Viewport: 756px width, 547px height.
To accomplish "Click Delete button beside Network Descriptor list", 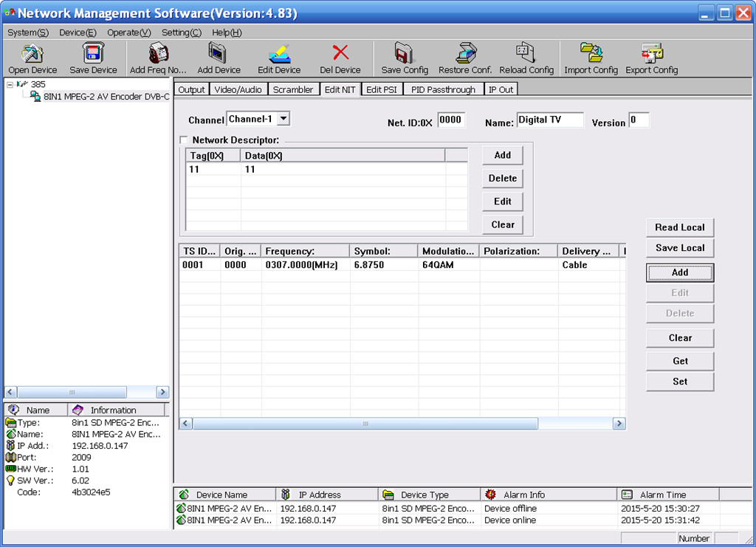I will (502, 179).
